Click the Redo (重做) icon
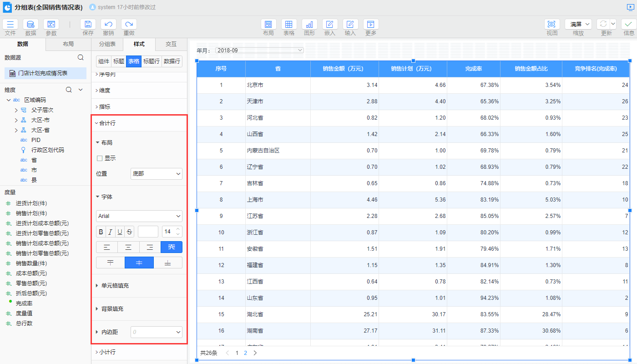The height and width of the screenshot is (364, 637). click(129, 25)
